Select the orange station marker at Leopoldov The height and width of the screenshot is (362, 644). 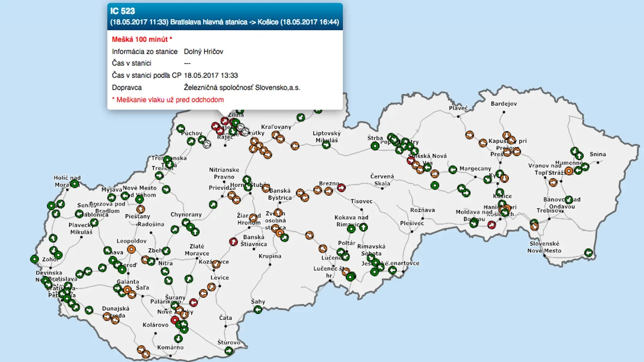coord(131,249)
